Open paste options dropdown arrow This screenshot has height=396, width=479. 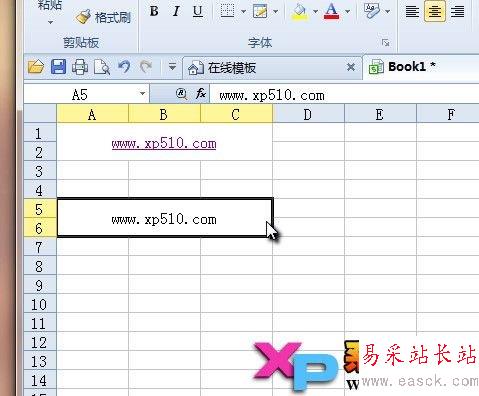tap(50, 23)
